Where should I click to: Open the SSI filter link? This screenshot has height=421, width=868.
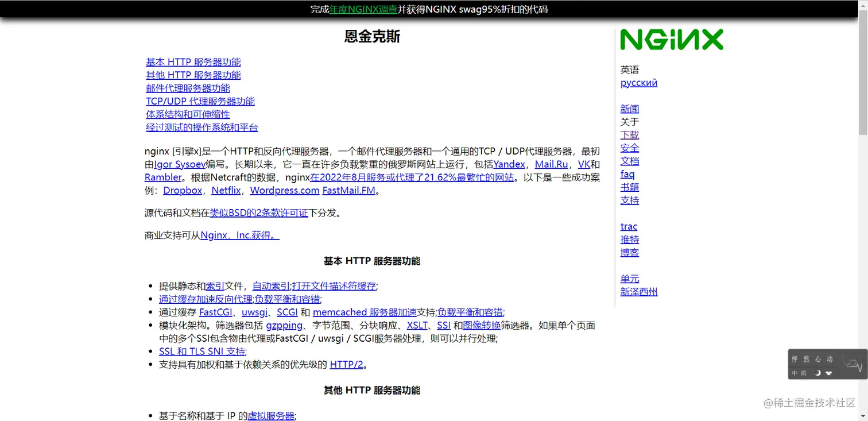pyautogui.click(x=444, y=326)
